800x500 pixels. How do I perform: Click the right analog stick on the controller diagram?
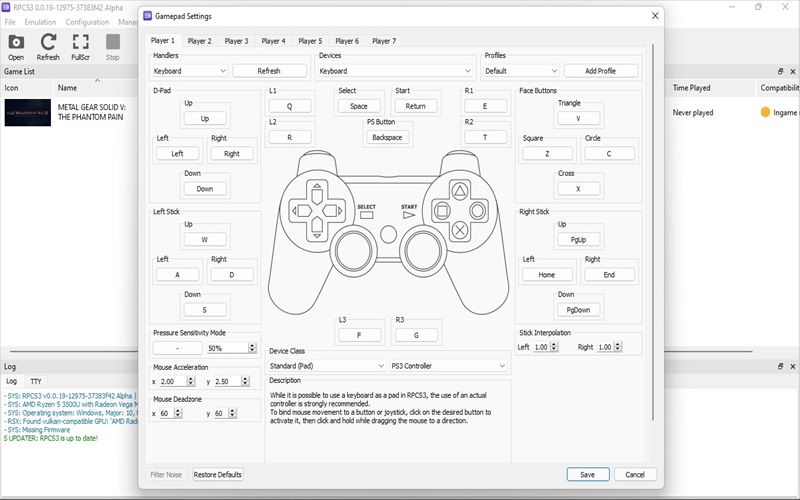click(x=422, y=251)
